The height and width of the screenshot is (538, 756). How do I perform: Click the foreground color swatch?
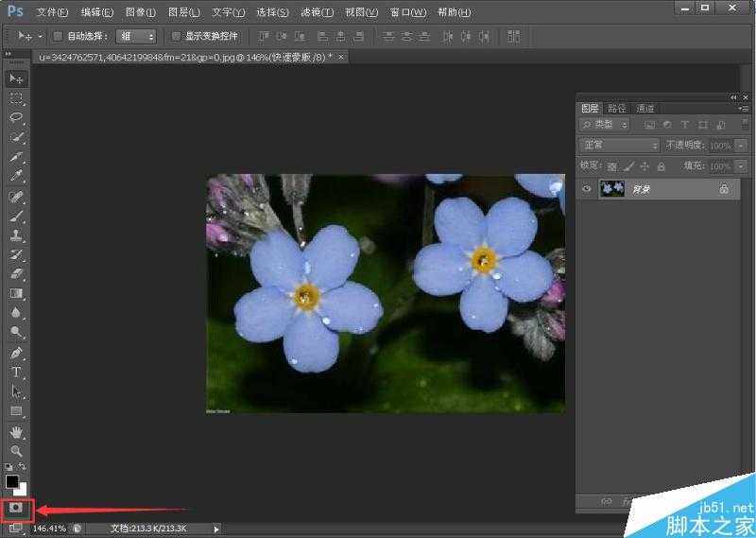(12, 481)
